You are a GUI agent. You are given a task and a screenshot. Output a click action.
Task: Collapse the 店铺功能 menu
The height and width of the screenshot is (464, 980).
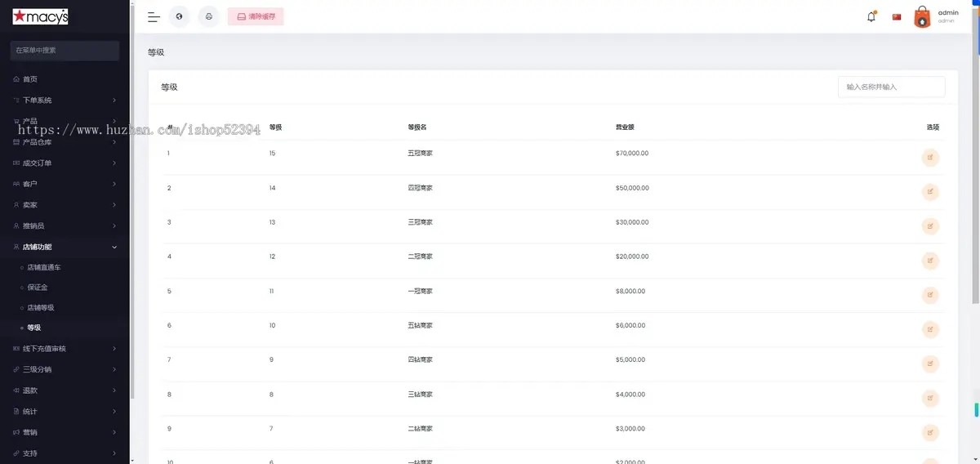coord(65,247)
